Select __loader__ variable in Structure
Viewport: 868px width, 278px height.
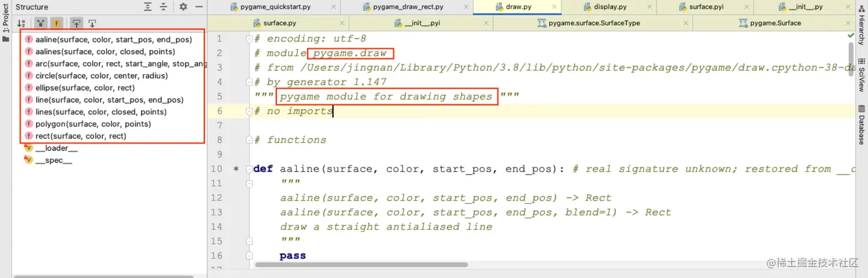tap(51, 148)
